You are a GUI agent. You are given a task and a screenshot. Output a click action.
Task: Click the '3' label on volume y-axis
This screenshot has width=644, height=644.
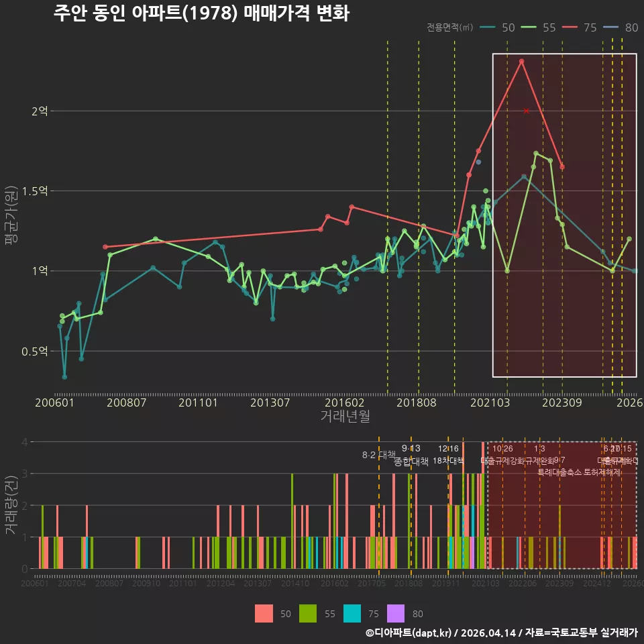(x=25, y=474)
